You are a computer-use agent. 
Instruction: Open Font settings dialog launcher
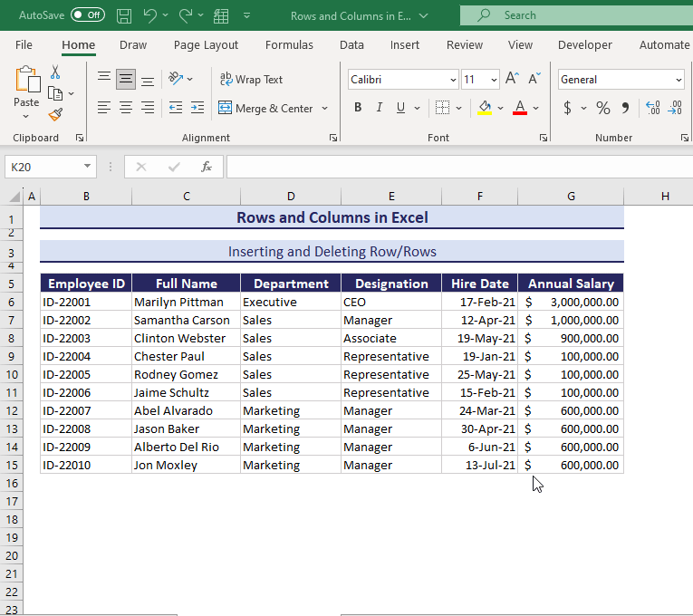tap(544, 138)
